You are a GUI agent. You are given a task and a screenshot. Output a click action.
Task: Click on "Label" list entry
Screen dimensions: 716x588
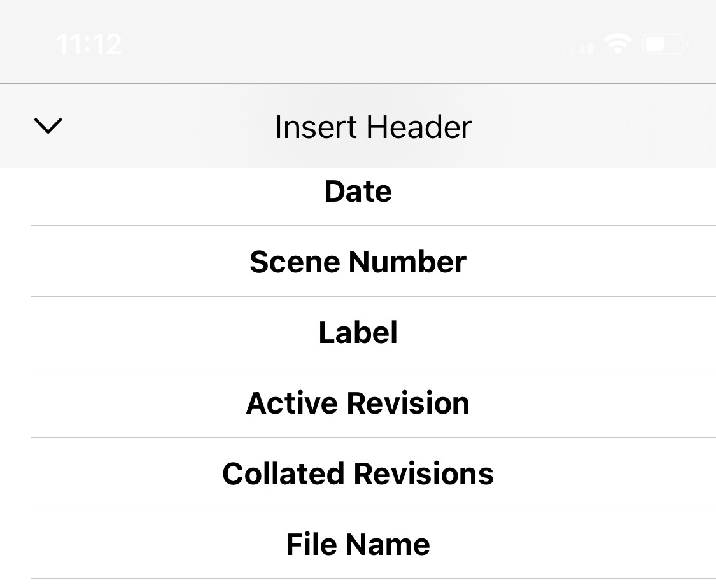358,332
